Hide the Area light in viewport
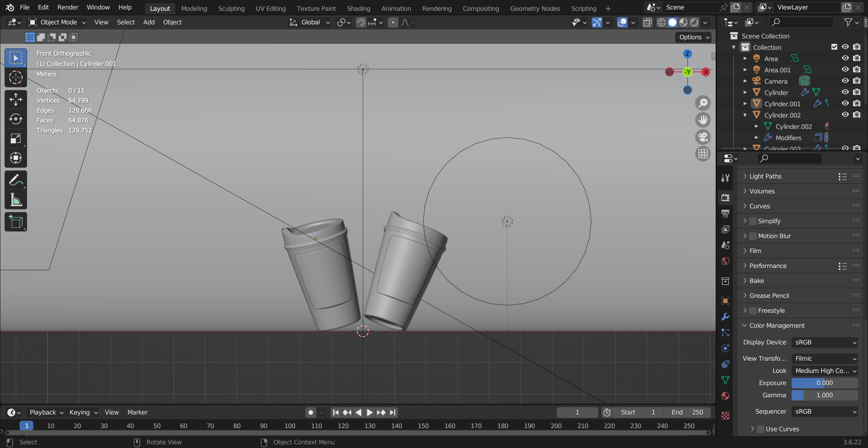Image resolution: width=868 pixels, height=448 pixels. 845,58
